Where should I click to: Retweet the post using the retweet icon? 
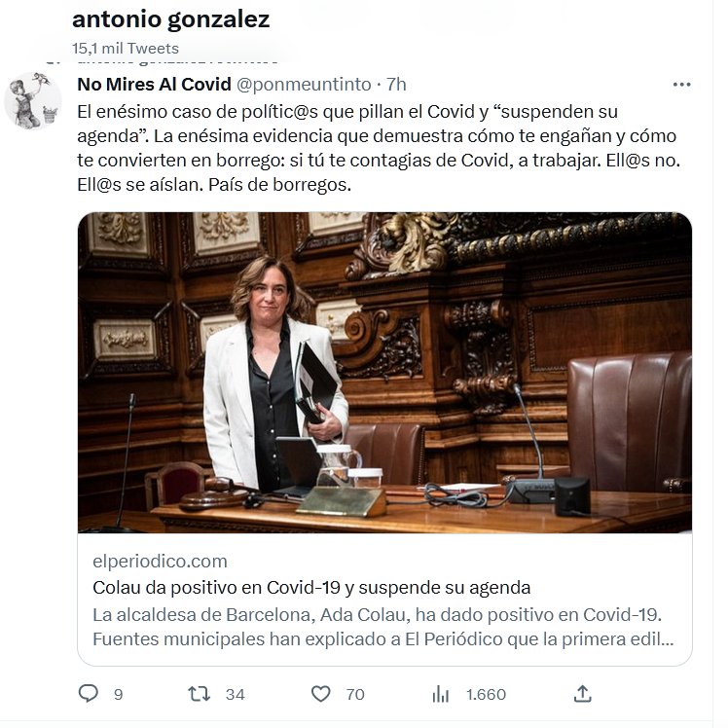pyautogui.click(x=199, y=694)
